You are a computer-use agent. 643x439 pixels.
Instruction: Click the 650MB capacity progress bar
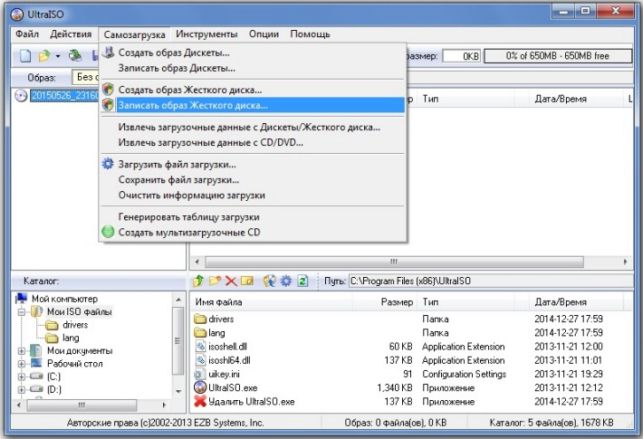point(557,56)
